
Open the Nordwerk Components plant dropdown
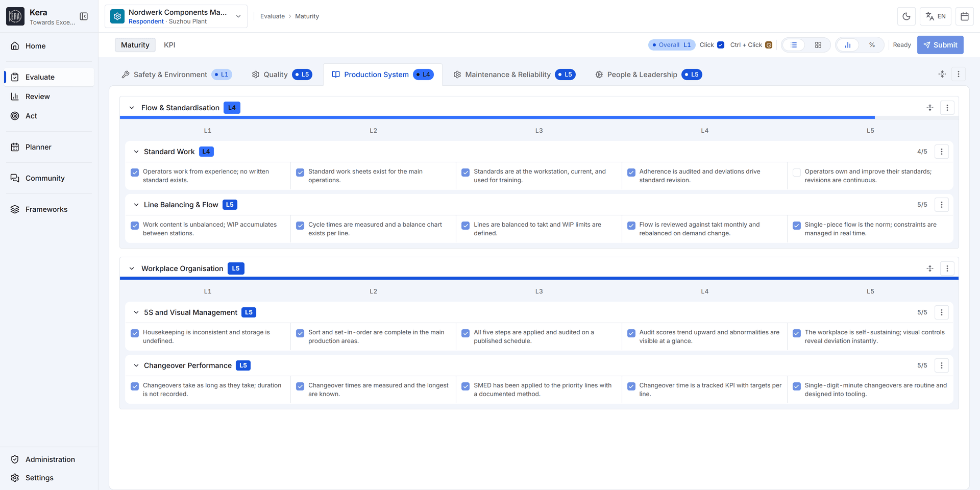[x=176, y=16]
